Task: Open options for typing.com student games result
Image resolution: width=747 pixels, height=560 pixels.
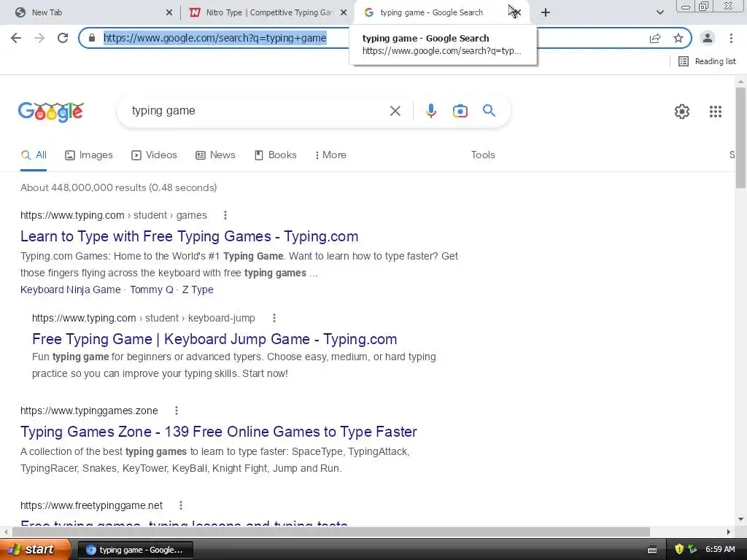Action: coord(225,215)
